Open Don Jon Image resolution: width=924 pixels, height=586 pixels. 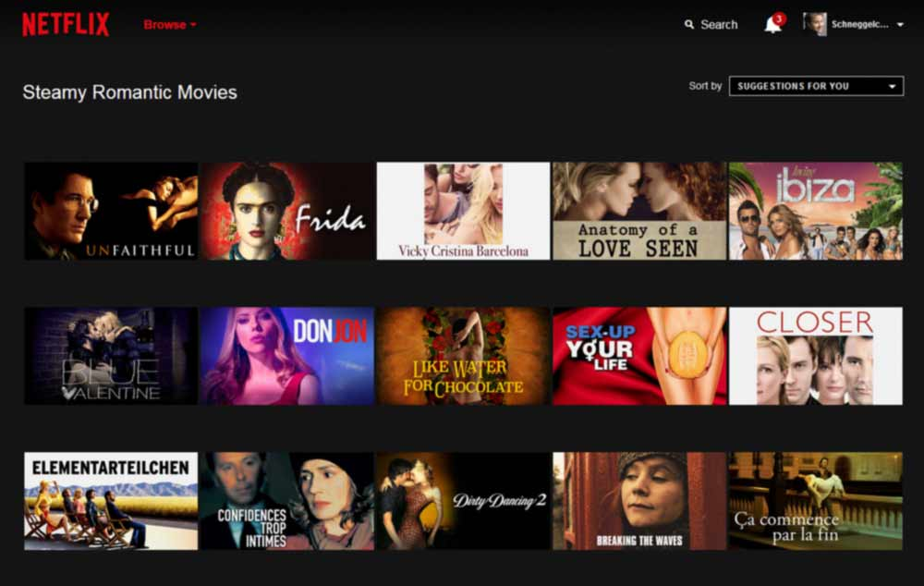coord(286,355)
